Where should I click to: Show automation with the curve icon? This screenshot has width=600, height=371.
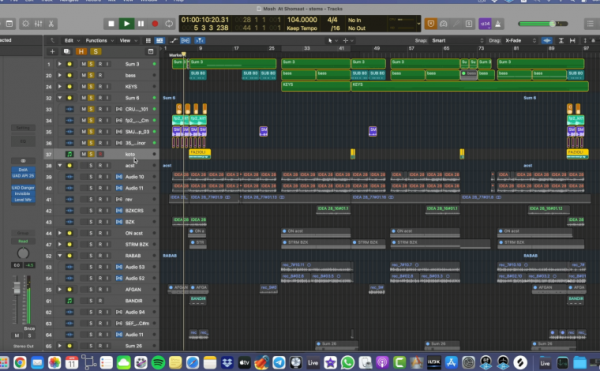tap(173, 41)
